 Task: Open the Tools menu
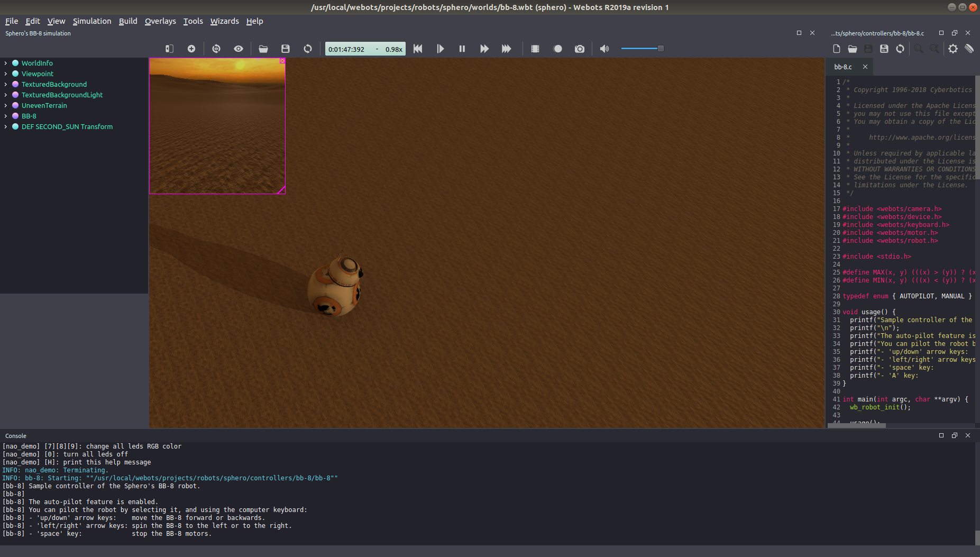point(193,21)
